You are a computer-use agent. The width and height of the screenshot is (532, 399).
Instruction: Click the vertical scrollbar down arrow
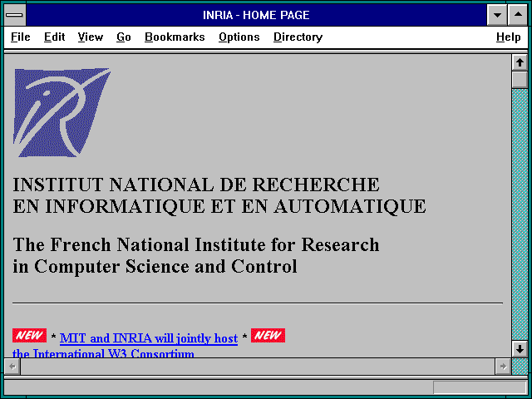(520, 349)
